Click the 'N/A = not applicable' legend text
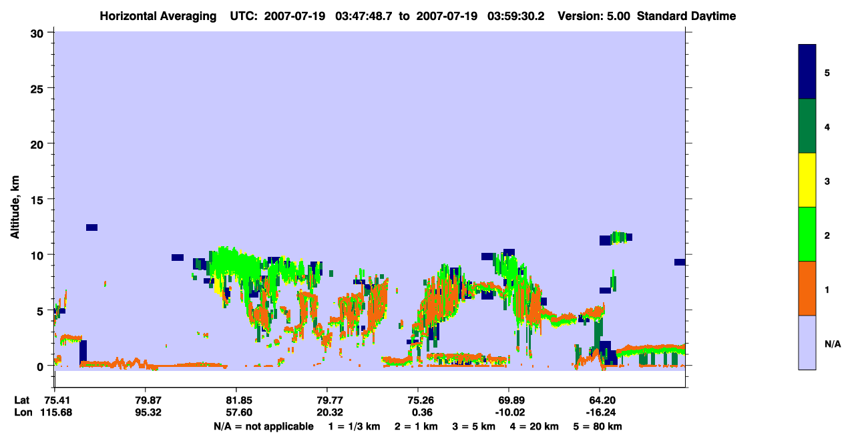 click(x=264, y=426)
